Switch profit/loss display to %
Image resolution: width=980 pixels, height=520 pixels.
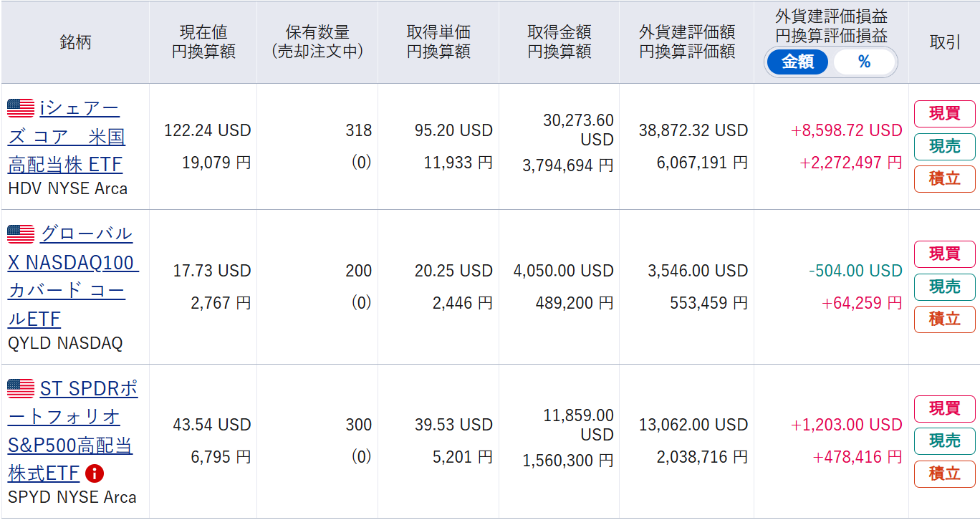click(864, 62)
